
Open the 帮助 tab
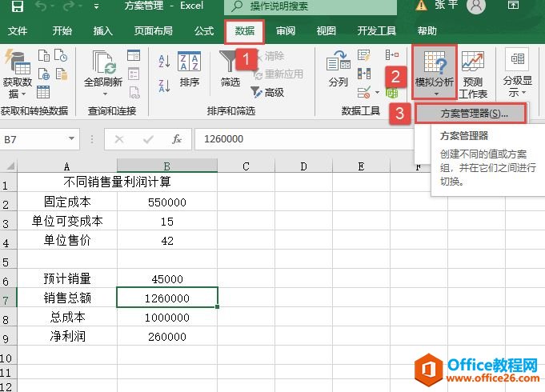click(x=427, y=31)
